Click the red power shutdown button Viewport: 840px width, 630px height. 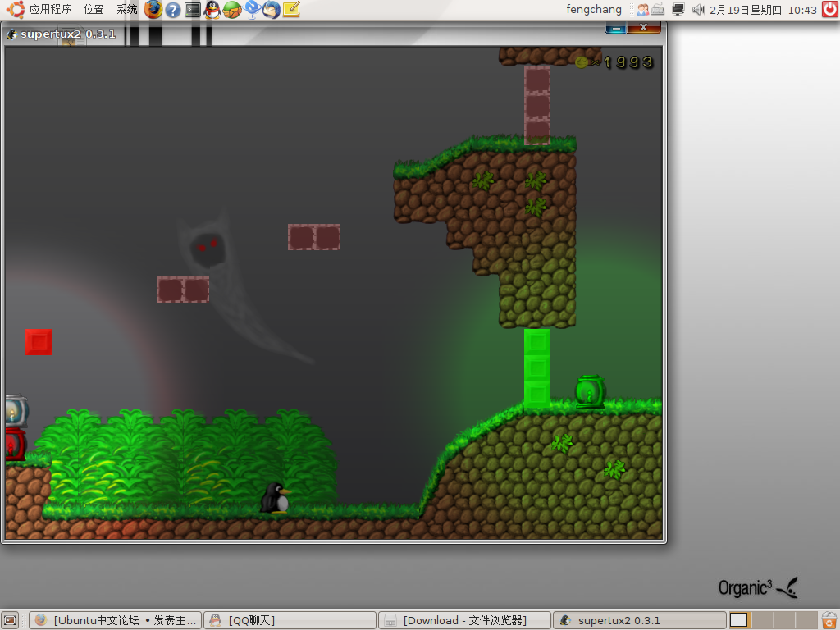tap(830, 9)
